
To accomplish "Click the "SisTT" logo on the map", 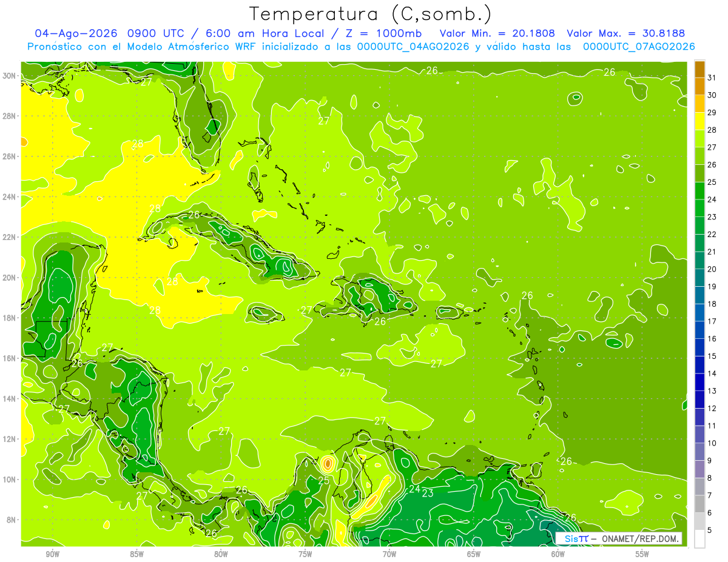I will [x=576, y=538].
